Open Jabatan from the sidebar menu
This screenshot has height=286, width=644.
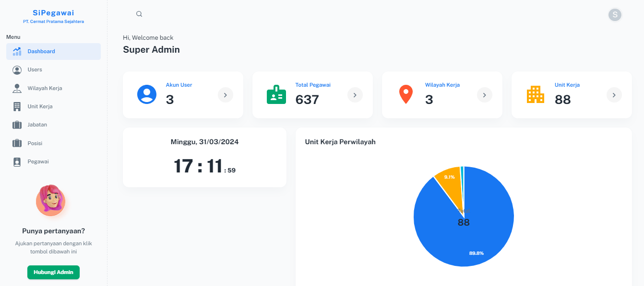coord(37,125)
